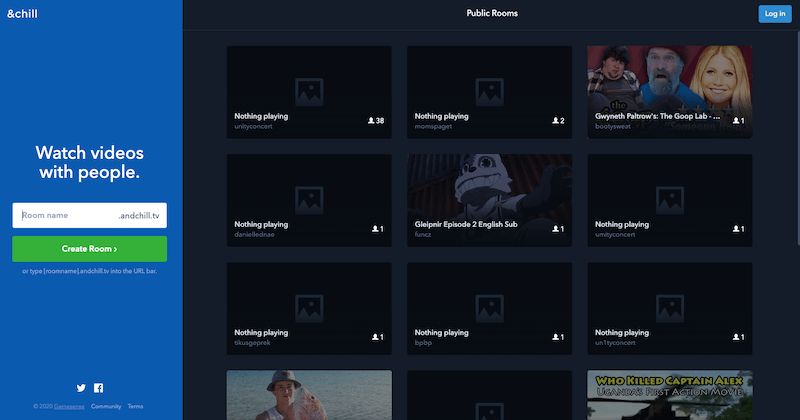Open the Twitter icon link
This screenshot has width=800, height=420.
(81, 388)
